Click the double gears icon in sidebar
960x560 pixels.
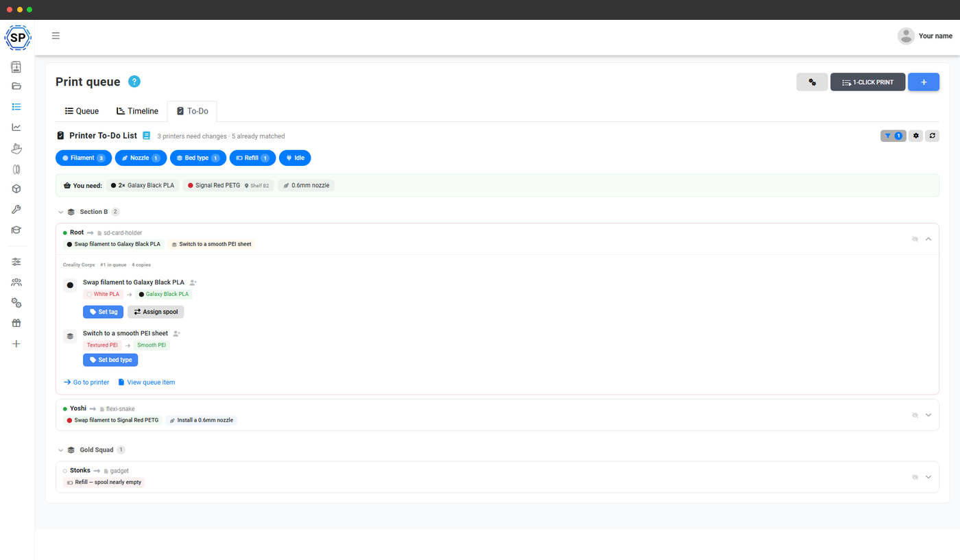point(16,303)
